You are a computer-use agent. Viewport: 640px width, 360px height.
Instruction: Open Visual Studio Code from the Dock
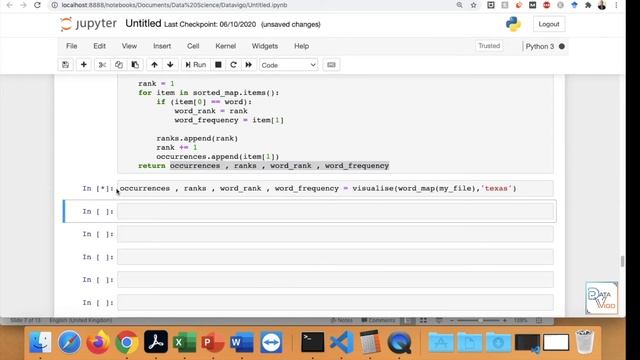coord(342,342)
